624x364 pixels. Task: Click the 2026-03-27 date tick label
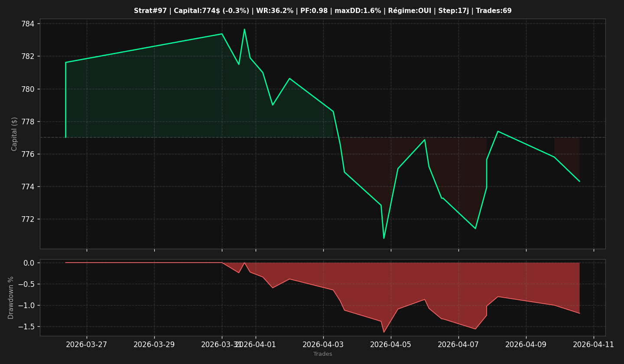coord(87,344)
